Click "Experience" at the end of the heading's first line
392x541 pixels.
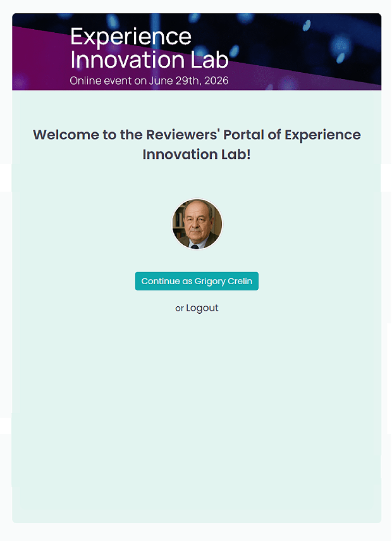322,135
